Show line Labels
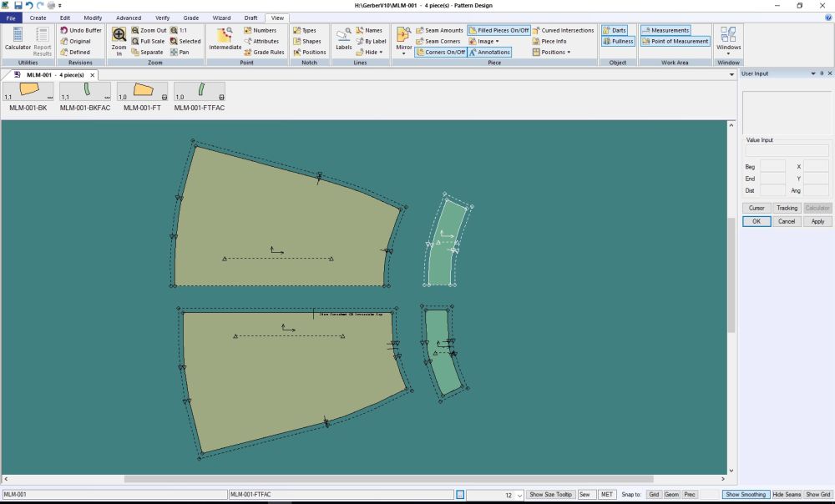The height and width of the screenshot is (504, 835). point(343,39)
